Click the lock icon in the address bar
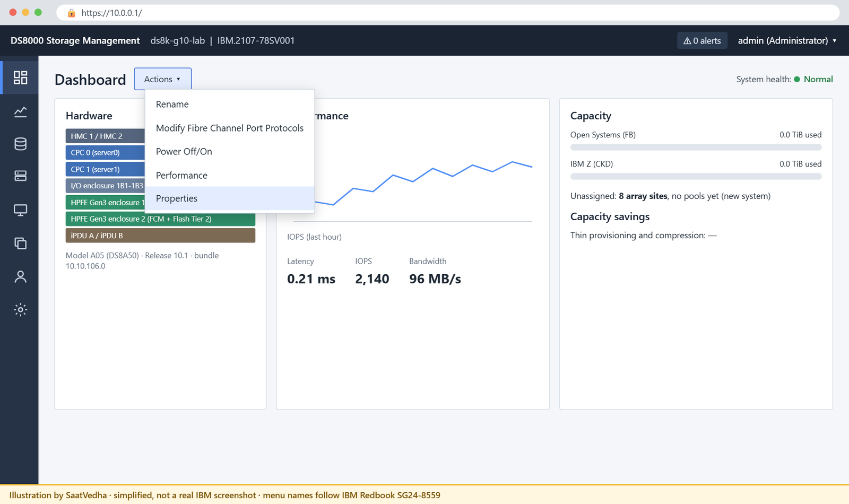The image size is (849, 504). [72, 13]
